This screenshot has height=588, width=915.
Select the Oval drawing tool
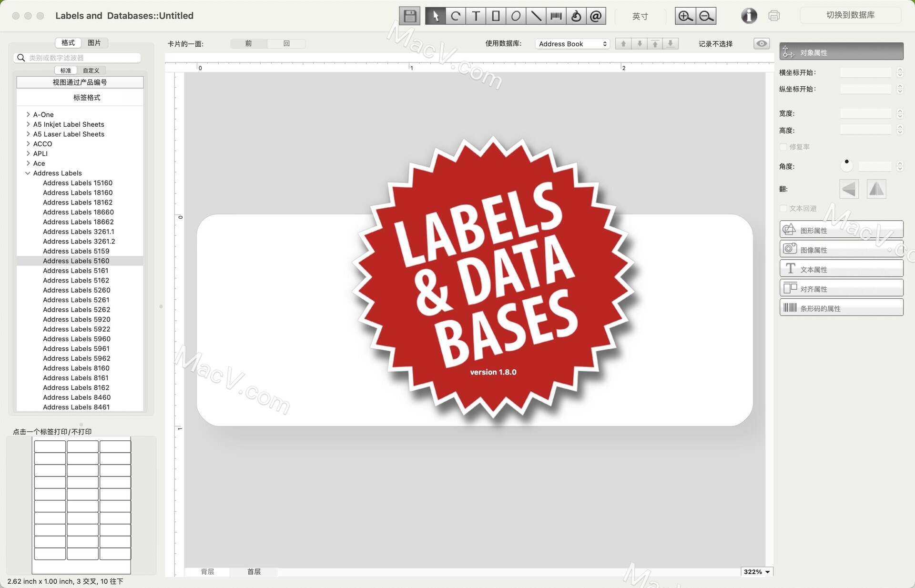(515, 16)
